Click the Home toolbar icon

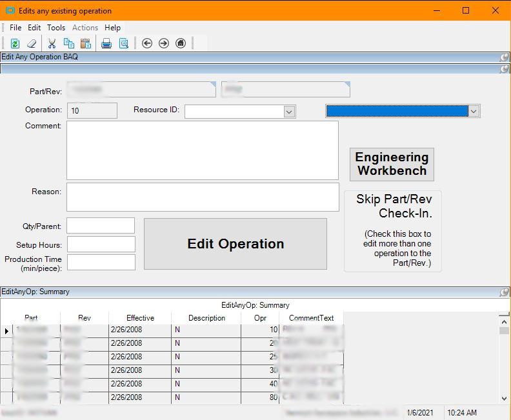(x=181, y=43)
